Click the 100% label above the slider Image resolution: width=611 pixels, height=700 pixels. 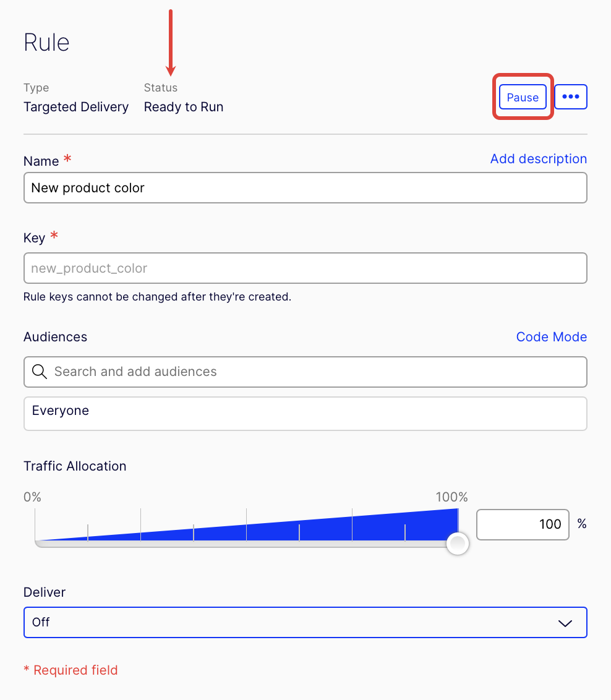pyautogui.click(x=451, y=497)
